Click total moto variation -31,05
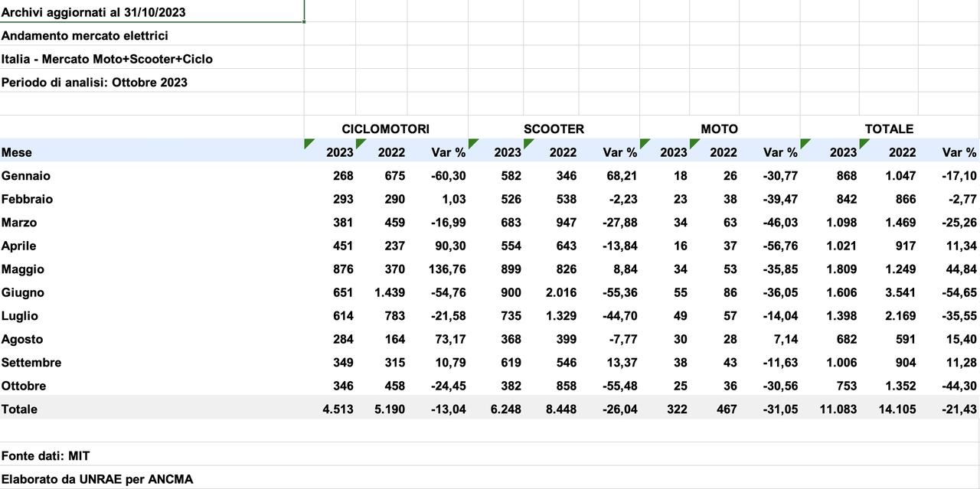The image size is (980, 489). [x=780, y=409]
